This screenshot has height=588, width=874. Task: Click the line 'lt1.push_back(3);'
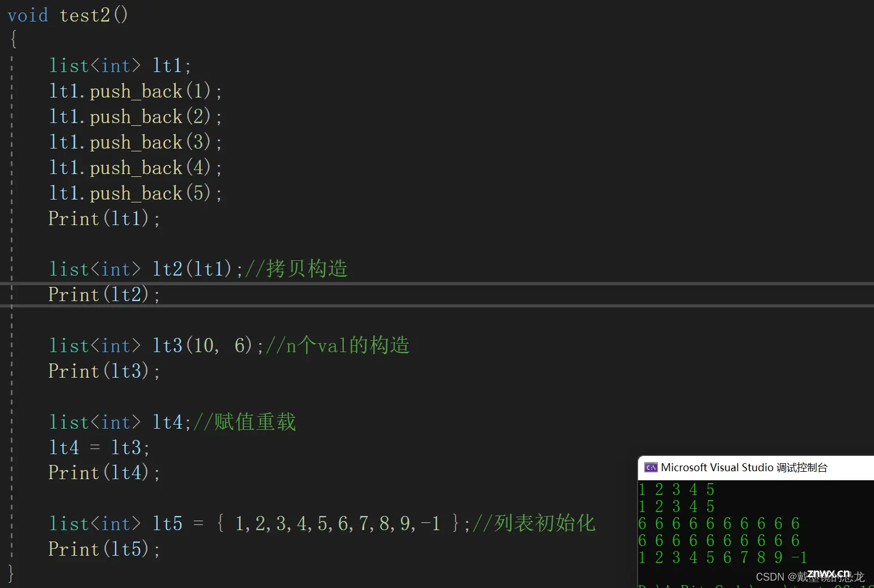point(135,142)
